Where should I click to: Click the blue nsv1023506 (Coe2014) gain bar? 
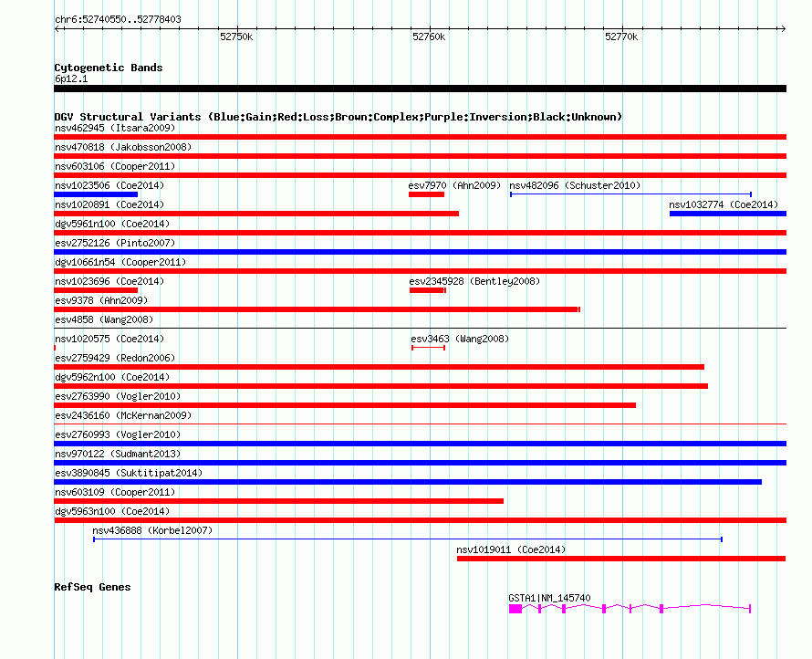pos(96,194)
